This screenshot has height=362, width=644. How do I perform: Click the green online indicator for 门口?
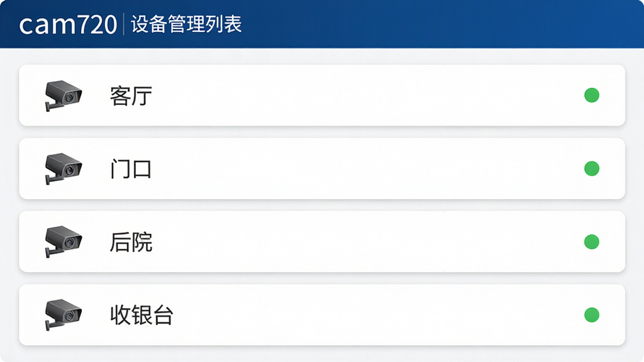591,168
